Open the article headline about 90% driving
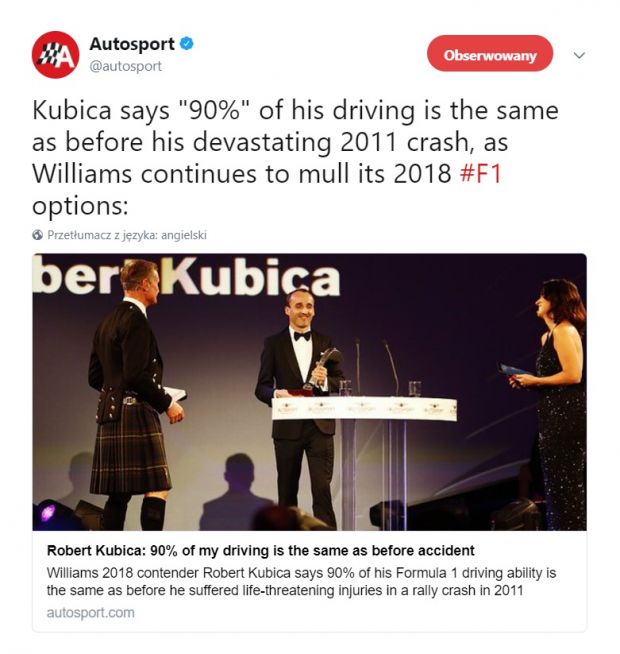This screenshot has height=654, width=620. tap(261, 551)
